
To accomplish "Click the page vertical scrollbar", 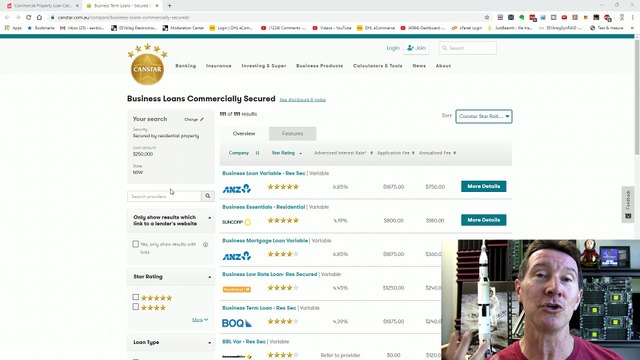I will click(637, 96).
